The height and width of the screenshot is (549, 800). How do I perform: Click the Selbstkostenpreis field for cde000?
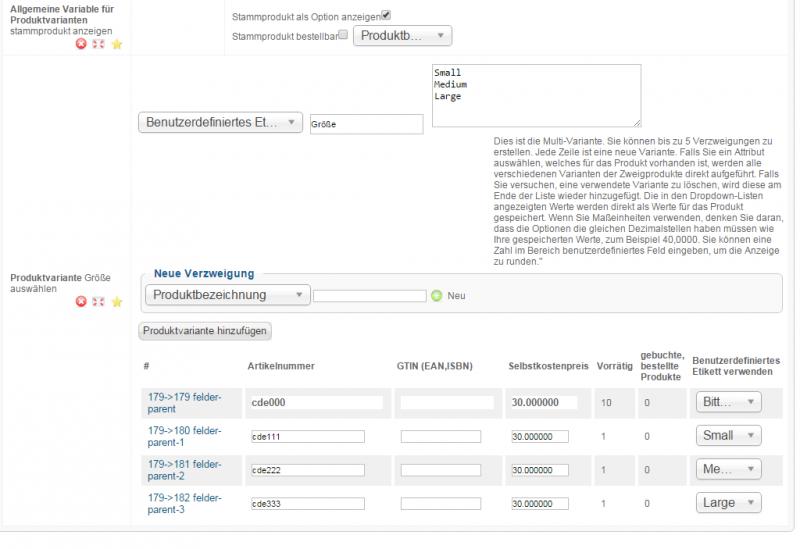pyautogui.click(x=543, y=402)
